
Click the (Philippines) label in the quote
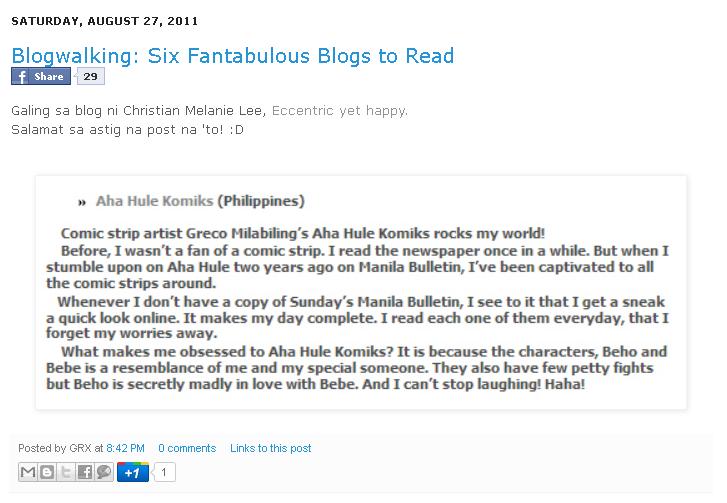(261, 201)
